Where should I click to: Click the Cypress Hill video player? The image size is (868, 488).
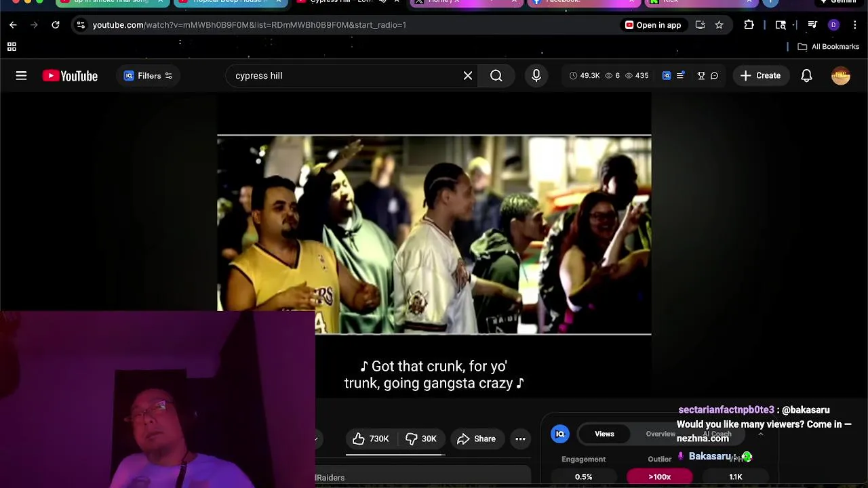tap(434, 235)
